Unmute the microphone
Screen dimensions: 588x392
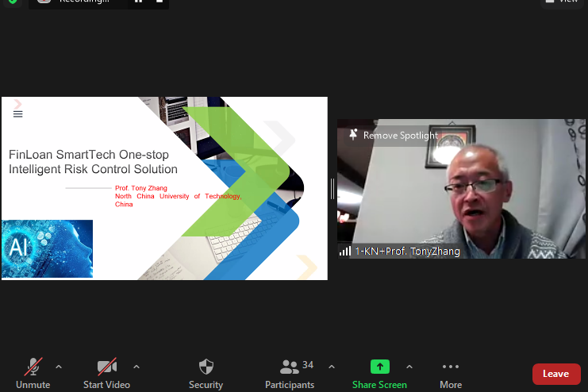(33, 373)
